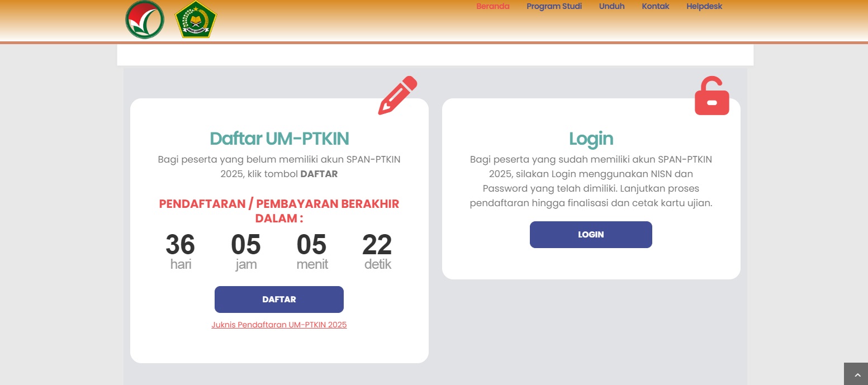Open the Helpdesk page
The height and width of the screenshot is (385, 868).
point(704,7)
